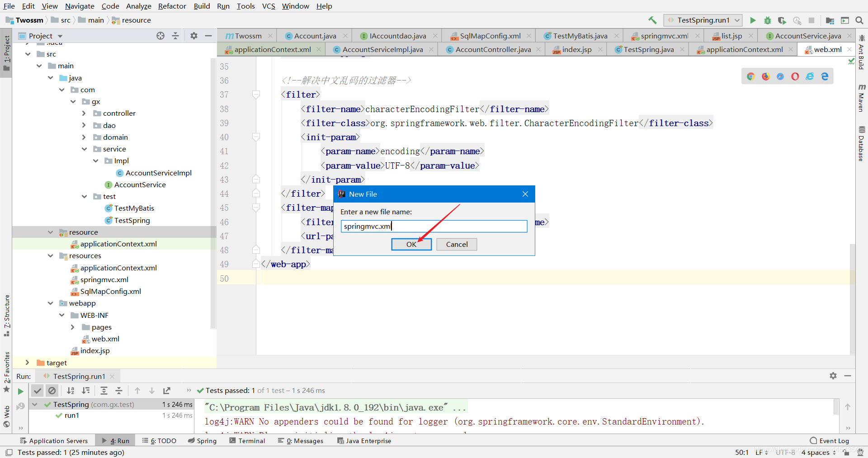
Task: Open in Chrome using the browser icon
Action: tap(751, 76)
